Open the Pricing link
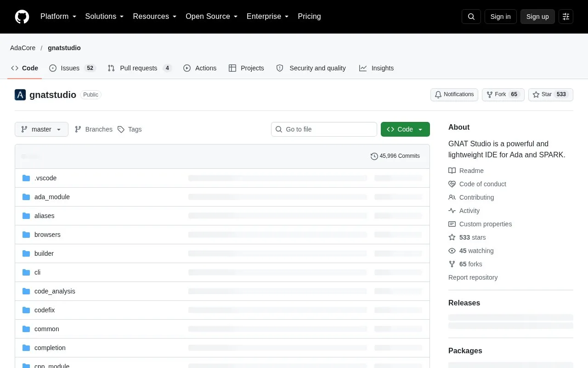The height and width of the screenshot is (368, 588). click(309, 17)
